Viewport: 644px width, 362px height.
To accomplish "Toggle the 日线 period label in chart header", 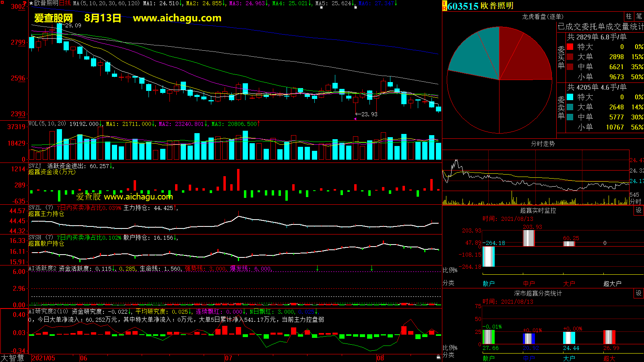I will [65, 3].
